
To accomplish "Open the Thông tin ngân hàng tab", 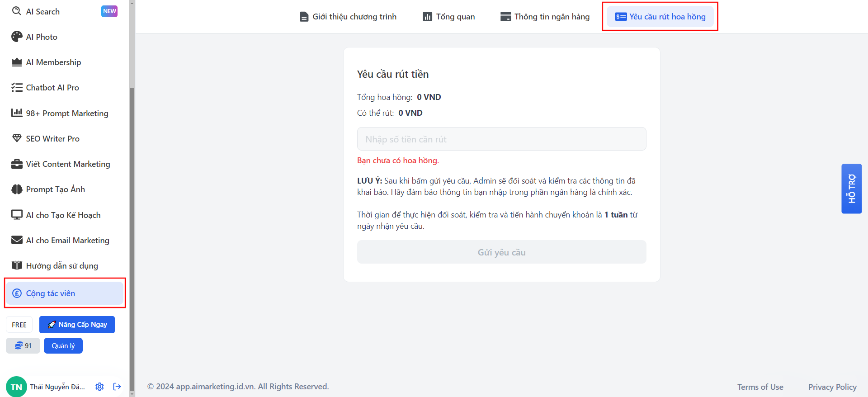I will tap(545, 17).
